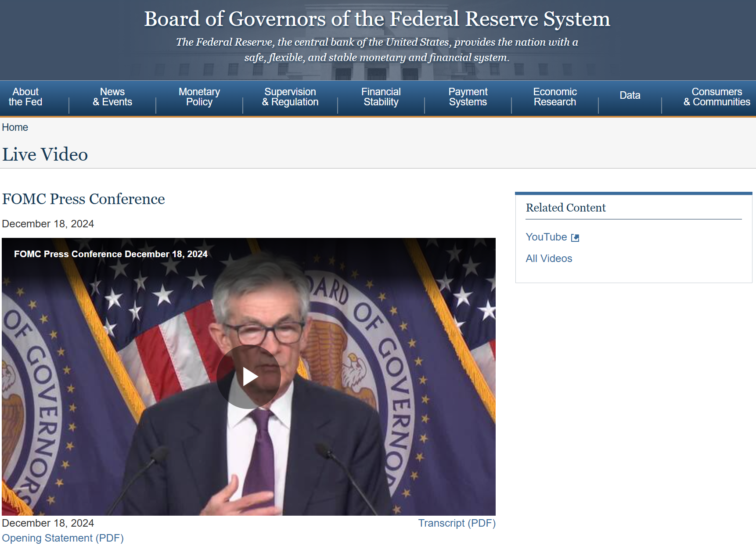Click the Live Video page heading
The height and width of the screenshot is (560, 756).
point(45,154)
